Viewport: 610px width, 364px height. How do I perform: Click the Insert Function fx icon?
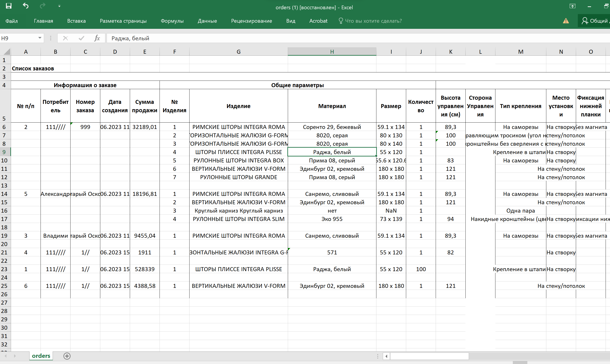point(97,38)
